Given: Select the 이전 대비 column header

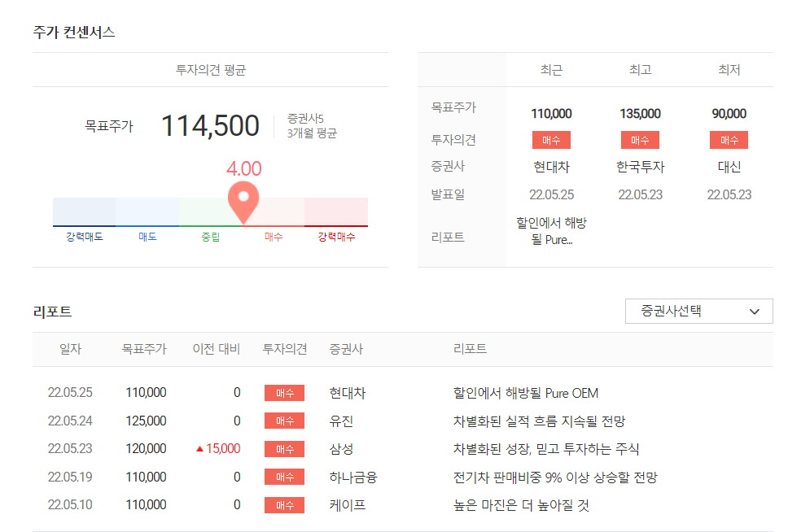Looking at the screenshot, I should [x=216, y=349].
